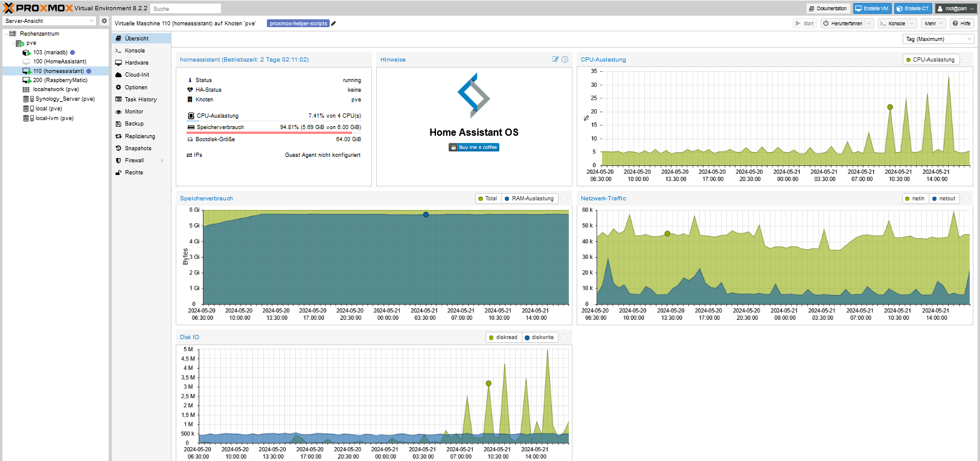Viewport: 980px width, 461px height.
Task: Open the Konsole dropdown arrow
Action: [912, 24]
